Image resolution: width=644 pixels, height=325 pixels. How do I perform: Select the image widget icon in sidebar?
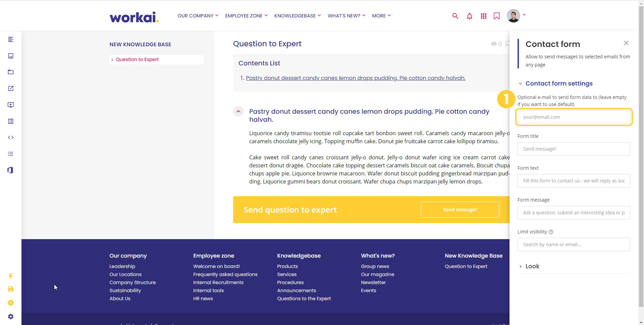[11, 56]
